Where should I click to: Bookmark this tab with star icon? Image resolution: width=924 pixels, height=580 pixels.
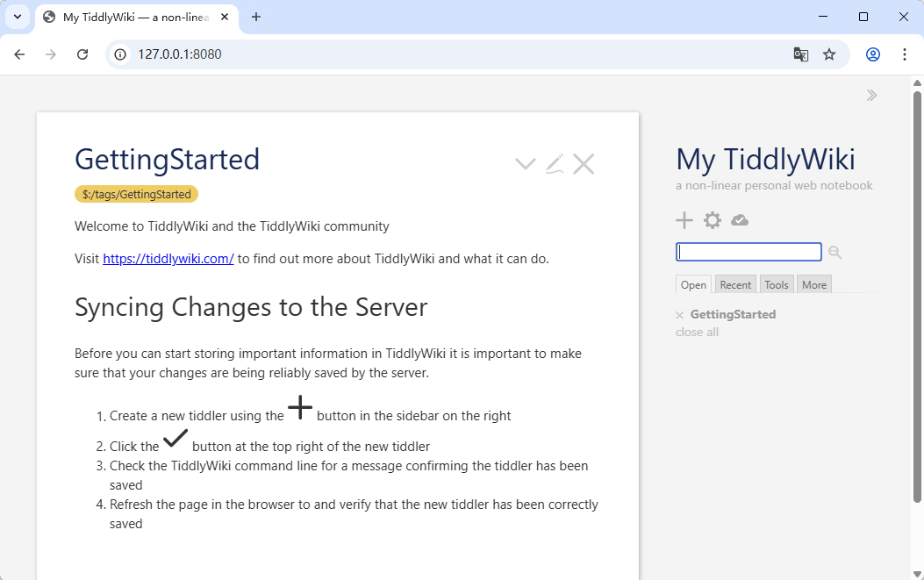click(x=829, y=54)
